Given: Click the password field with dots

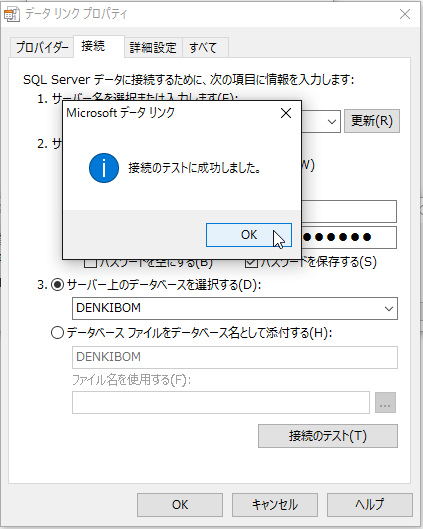Looking at the screenshot, I should [349, 238].
